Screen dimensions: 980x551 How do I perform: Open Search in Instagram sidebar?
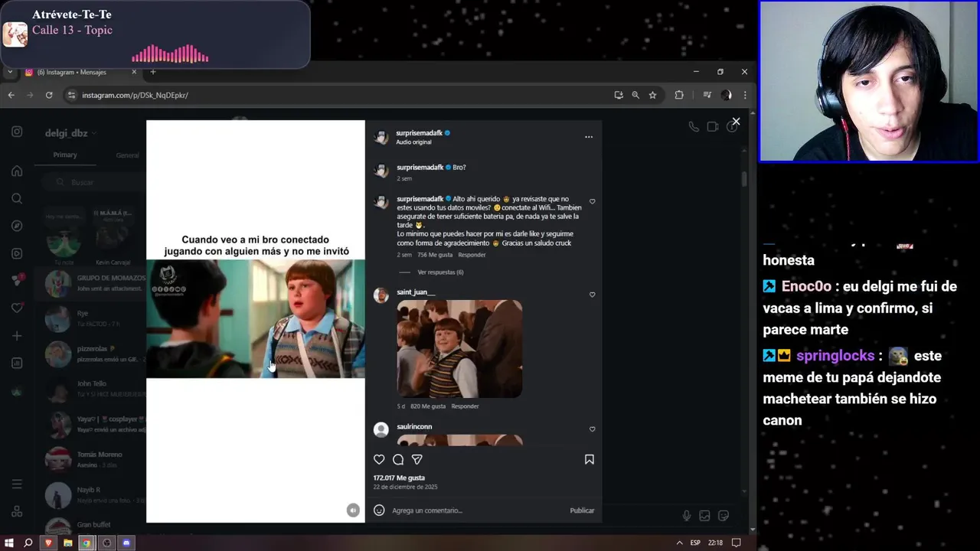pyautogui.click(x=17, y=198)
